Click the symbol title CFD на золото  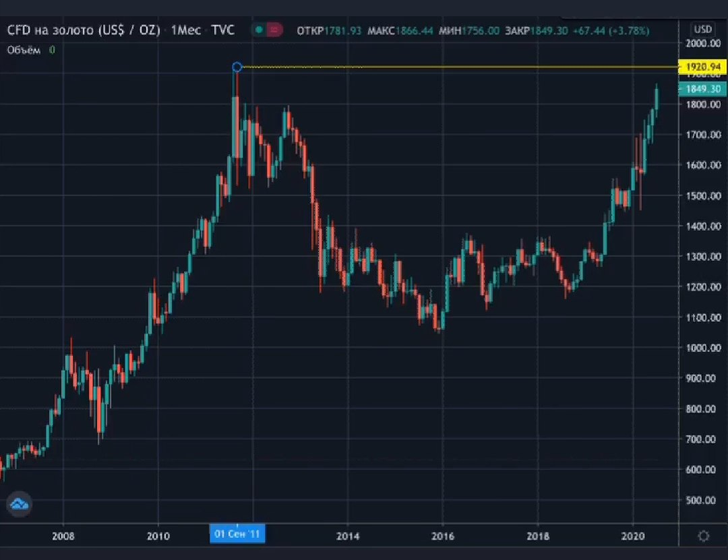click(x=84, y=30)
